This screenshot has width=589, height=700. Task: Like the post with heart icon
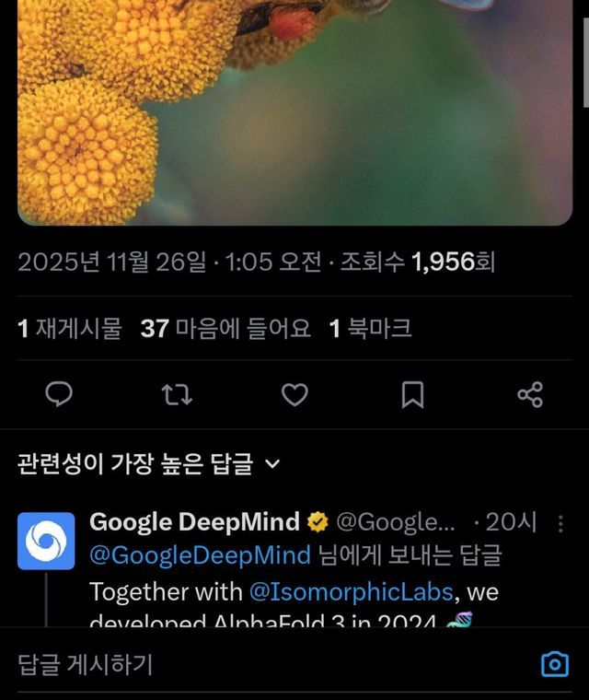coord(294,395)
